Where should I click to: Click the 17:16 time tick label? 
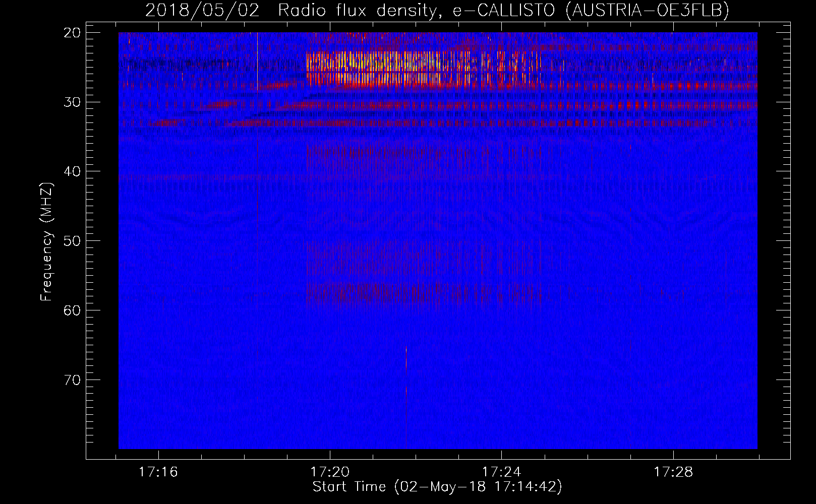tap(158, 472)
